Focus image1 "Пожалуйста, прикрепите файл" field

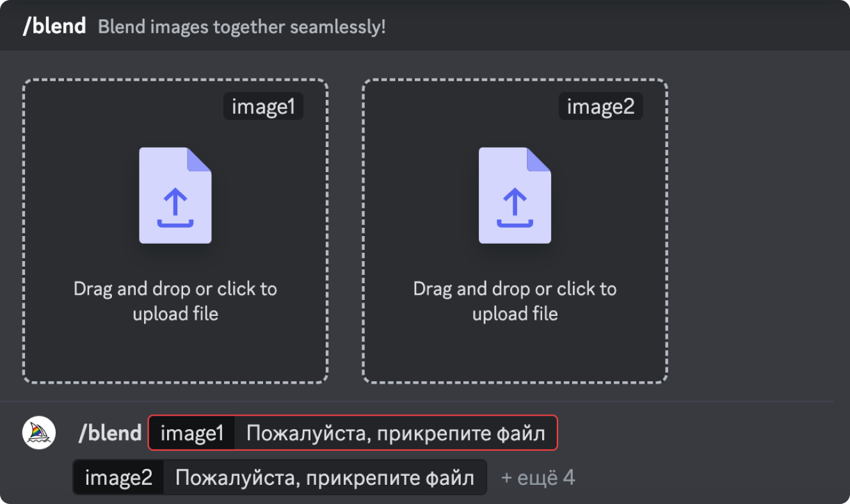tap(396, 434)
